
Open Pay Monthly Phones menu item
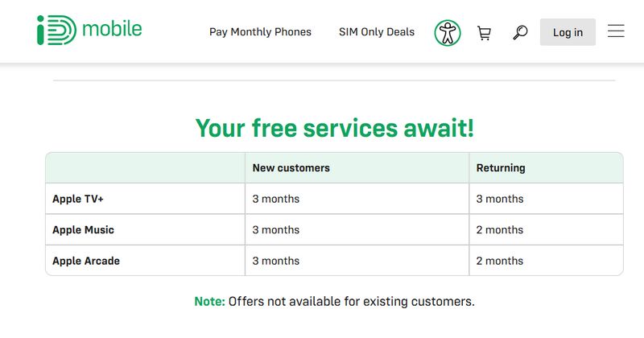[260, 32]
